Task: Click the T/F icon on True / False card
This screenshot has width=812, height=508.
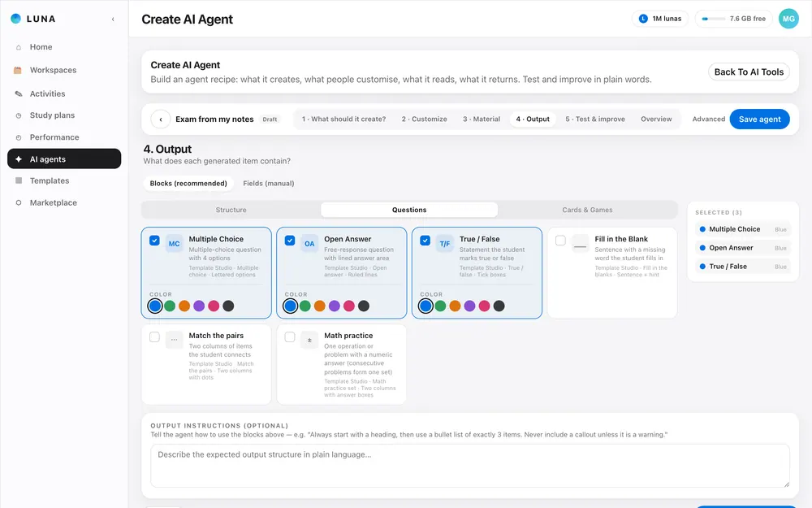Action: 445,244
